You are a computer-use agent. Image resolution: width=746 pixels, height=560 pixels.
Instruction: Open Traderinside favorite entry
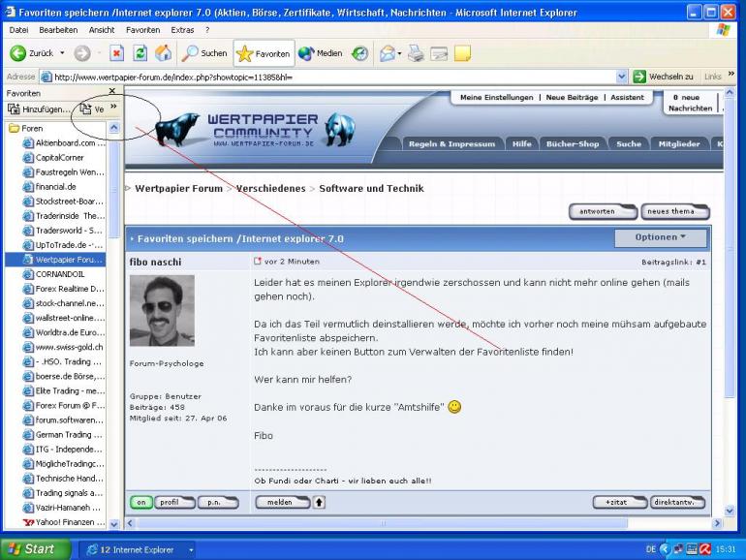pos(63,216)
